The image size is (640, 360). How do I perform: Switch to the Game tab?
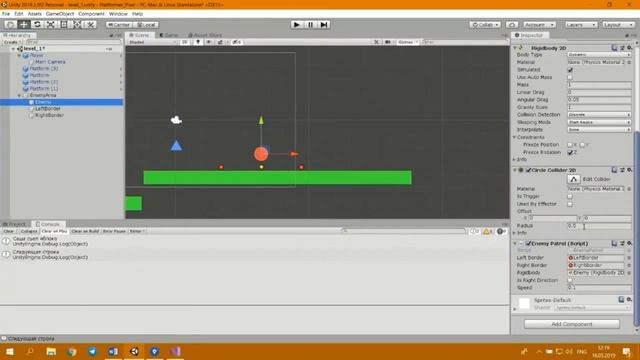tap(169, 35)
